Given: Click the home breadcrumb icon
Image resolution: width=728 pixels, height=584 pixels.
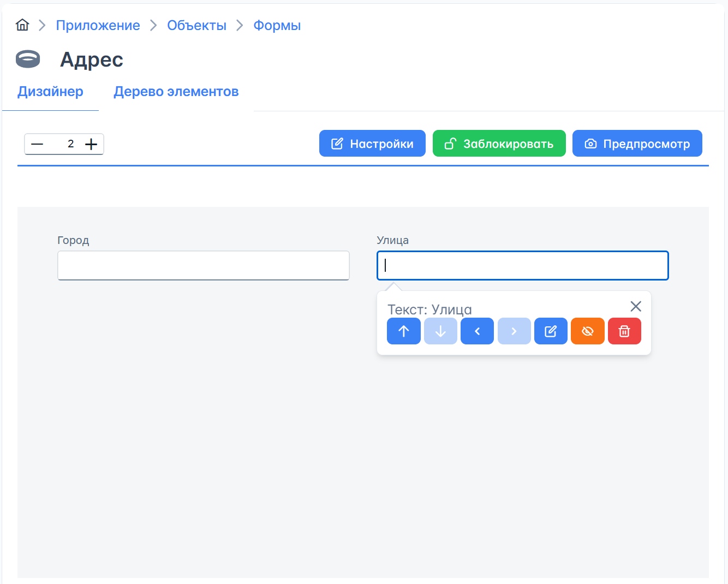Looking at the screenshot, I should click(x=22, y=25).
